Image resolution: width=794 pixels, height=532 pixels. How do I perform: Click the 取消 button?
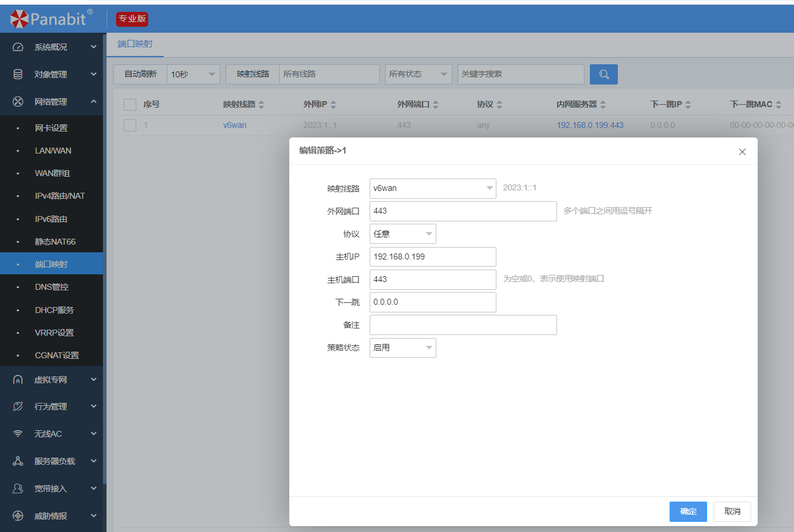pyautogui.click(x=732, y=512)
